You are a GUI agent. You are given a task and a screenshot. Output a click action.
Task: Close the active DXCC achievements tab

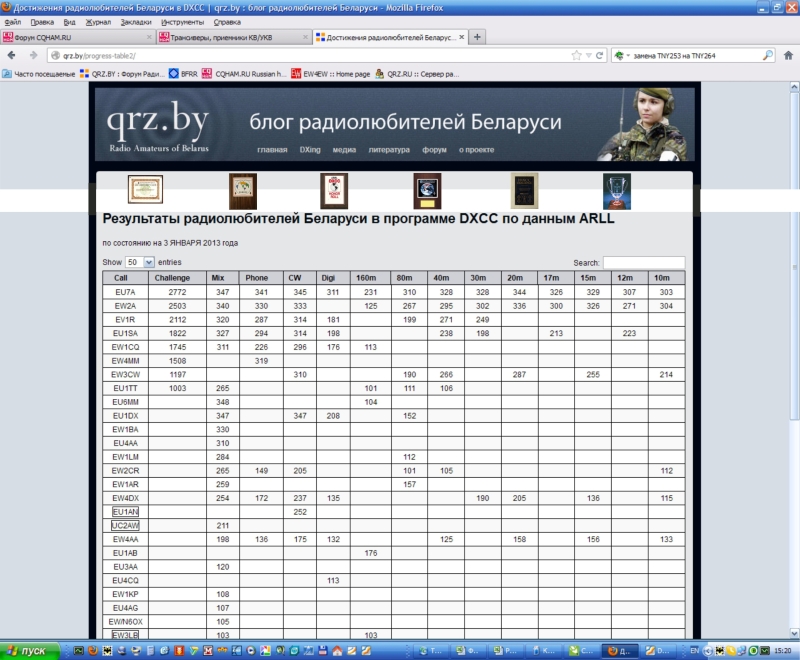[x=462, y=37]
